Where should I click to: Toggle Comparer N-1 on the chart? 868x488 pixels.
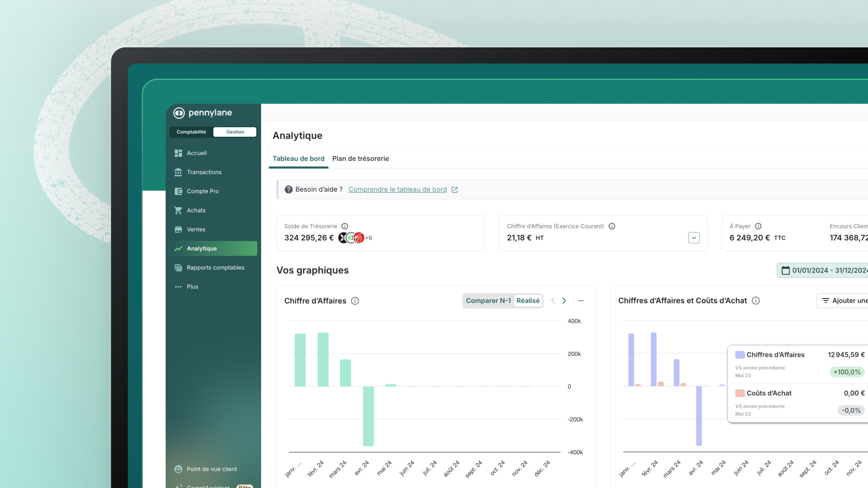[488, 301]
